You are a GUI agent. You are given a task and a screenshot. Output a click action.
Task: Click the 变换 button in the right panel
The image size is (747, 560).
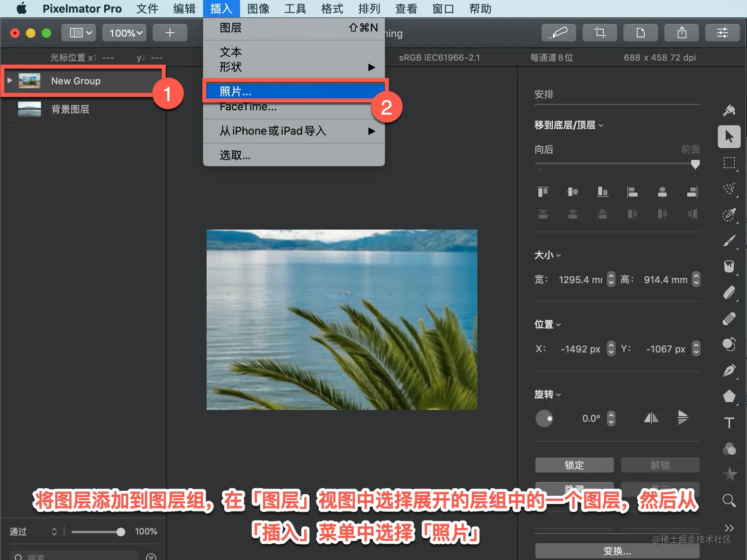(617, 551)
